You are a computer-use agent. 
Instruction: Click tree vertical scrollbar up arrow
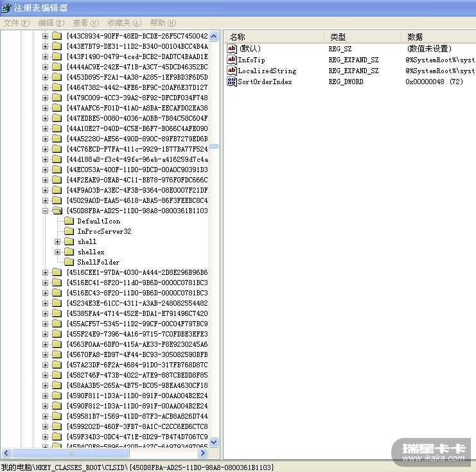[x=214, y=37]
